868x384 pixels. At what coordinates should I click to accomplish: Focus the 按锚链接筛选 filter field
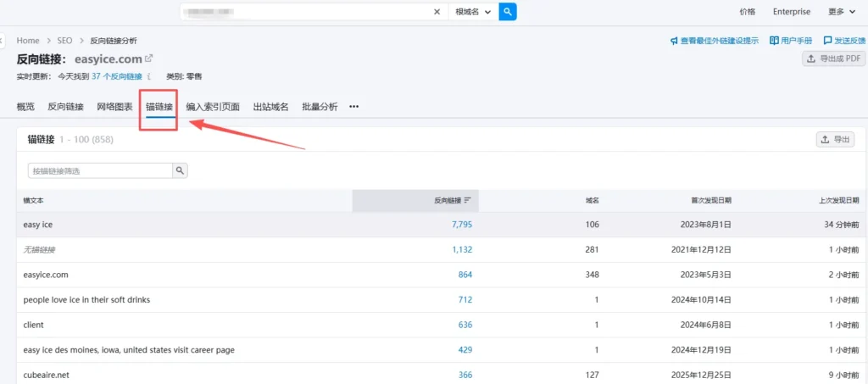click(x=100, y=171)
